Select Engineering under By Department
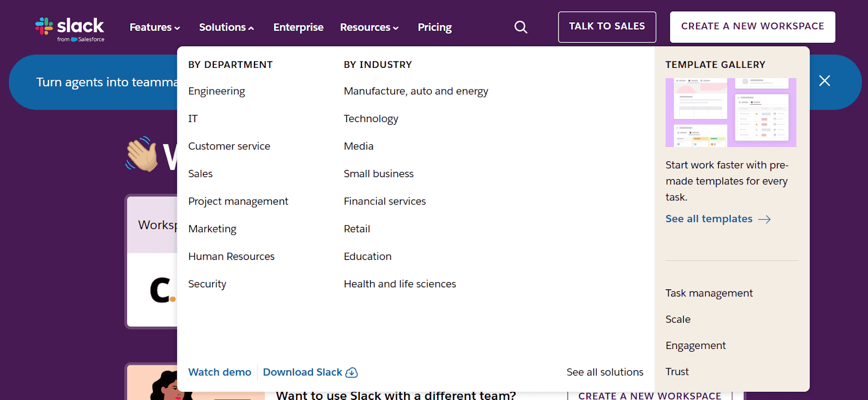This screenshot has height=400, width=868. coord(216,91)
